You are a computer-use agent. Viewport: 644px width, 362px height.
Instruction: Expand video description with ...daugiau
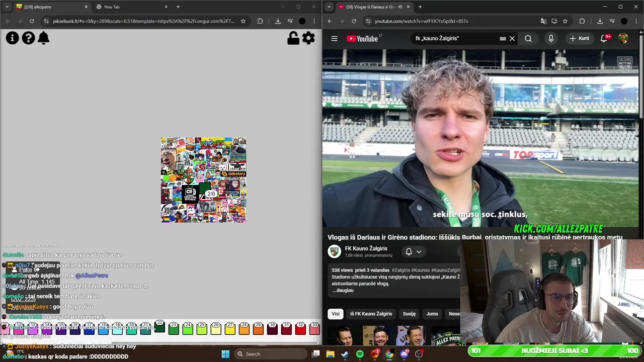coord(343,290)
